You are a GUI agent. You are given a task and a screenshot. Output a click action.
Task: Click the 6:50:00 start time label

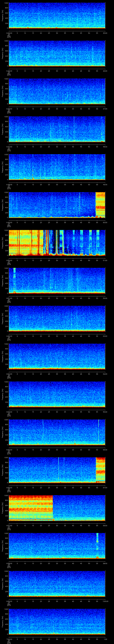pyautogui.click(x=9, y=260)
